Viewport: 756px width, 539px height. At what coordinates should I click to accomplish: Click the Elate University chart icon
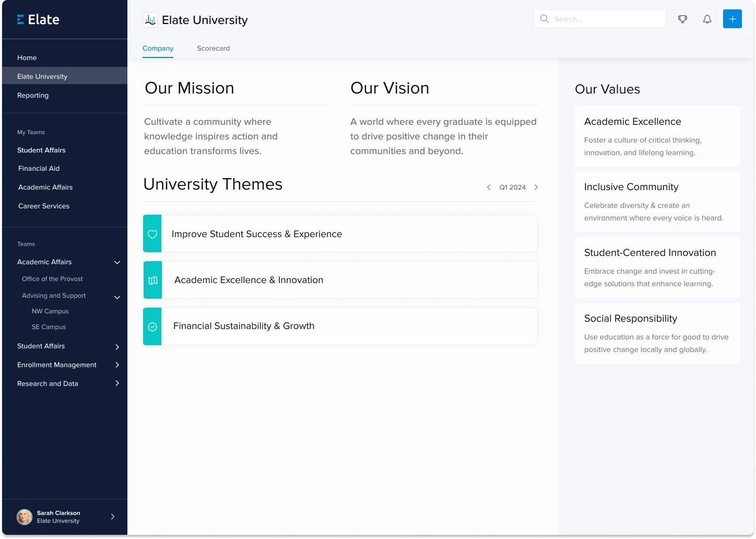pos(150,20)
